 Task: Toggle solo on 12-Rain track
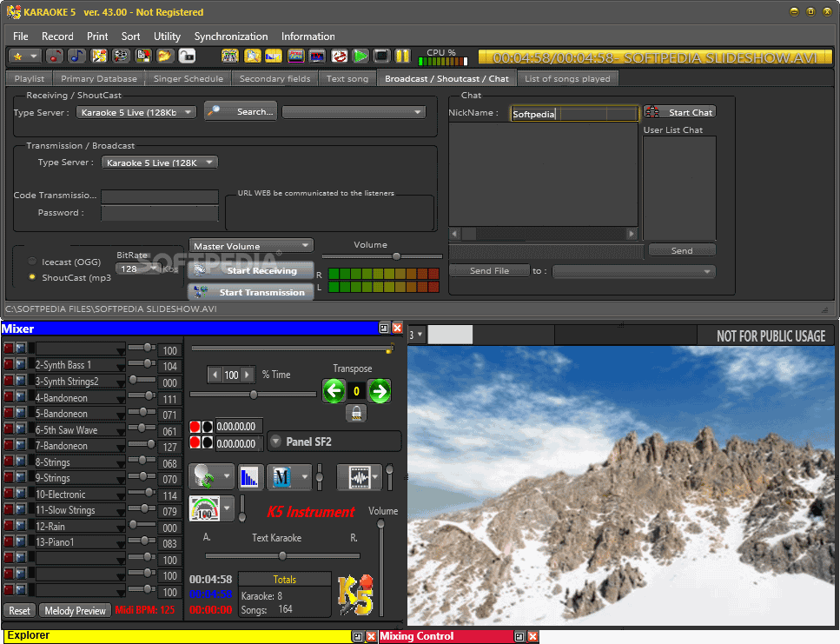[20, 526]
